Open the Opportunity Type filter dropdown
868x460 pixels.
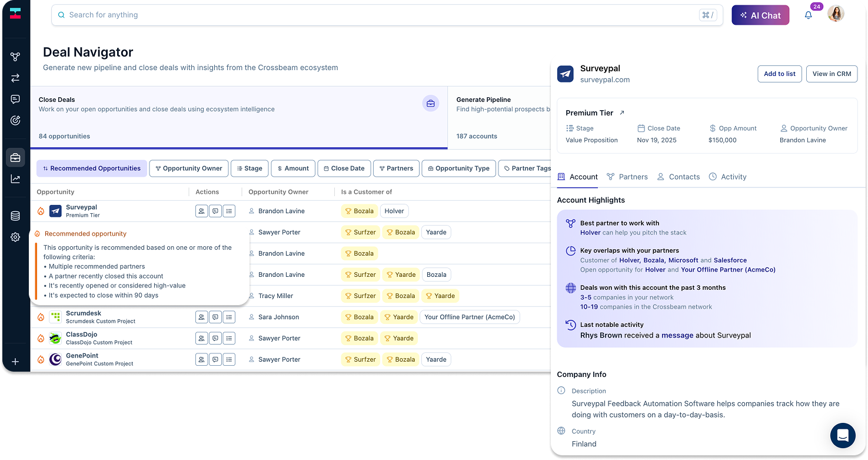[459, 168]
